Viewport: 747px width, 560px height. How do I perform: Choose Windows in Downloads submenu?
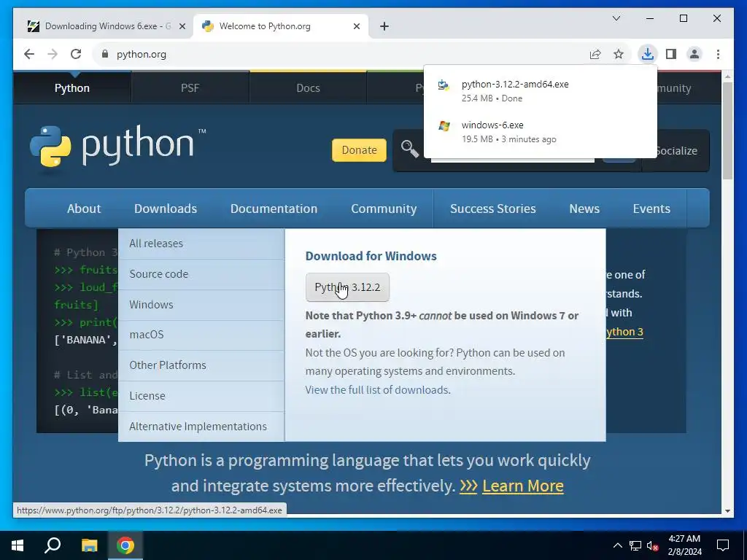[x=201, y=305]
